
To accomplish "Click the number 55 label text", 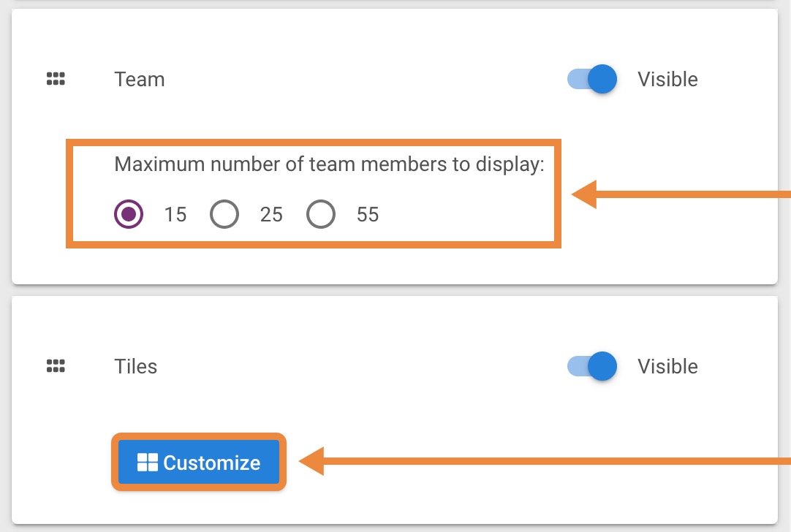I will (x=368, y=215).
